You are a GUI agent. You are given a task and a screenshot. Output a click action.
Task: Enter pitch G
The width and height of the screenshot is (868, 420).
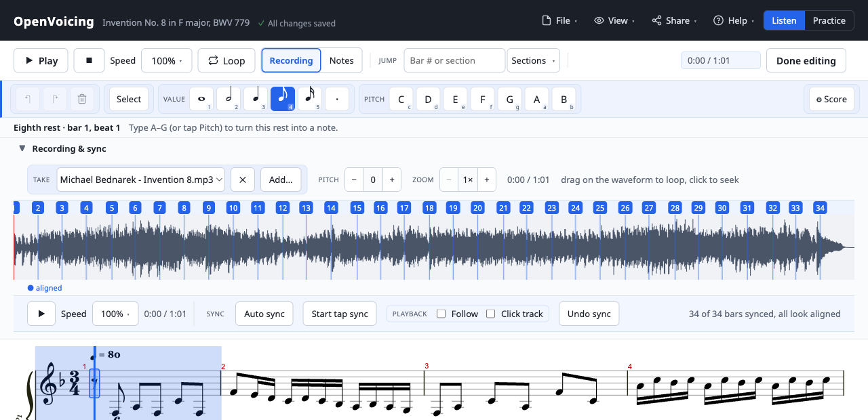(x=509, y=99)
